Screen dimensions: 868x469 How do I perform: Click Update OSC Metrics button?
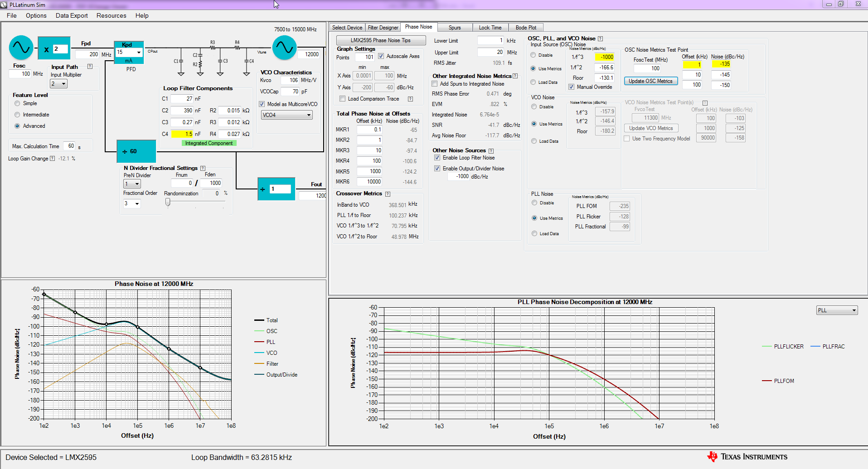click(650, 81)
